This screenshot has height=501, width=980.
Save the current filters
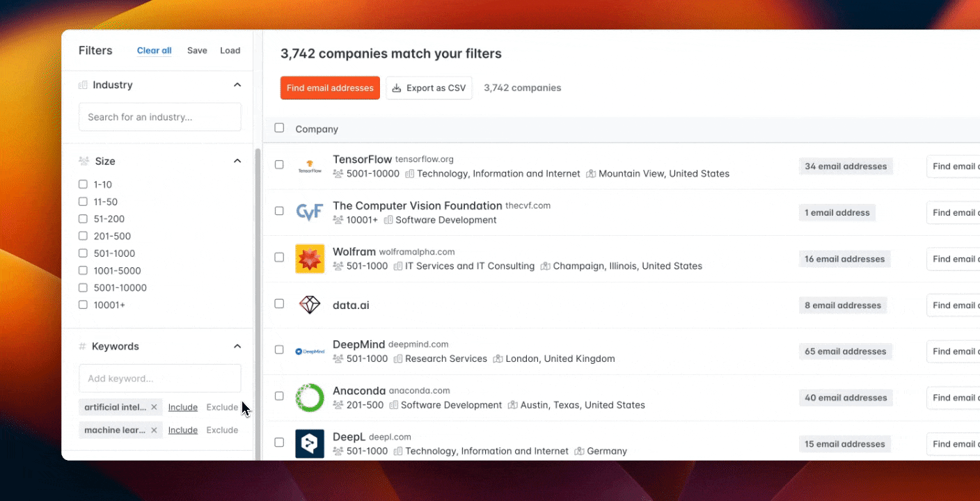[x=197, y=51]
